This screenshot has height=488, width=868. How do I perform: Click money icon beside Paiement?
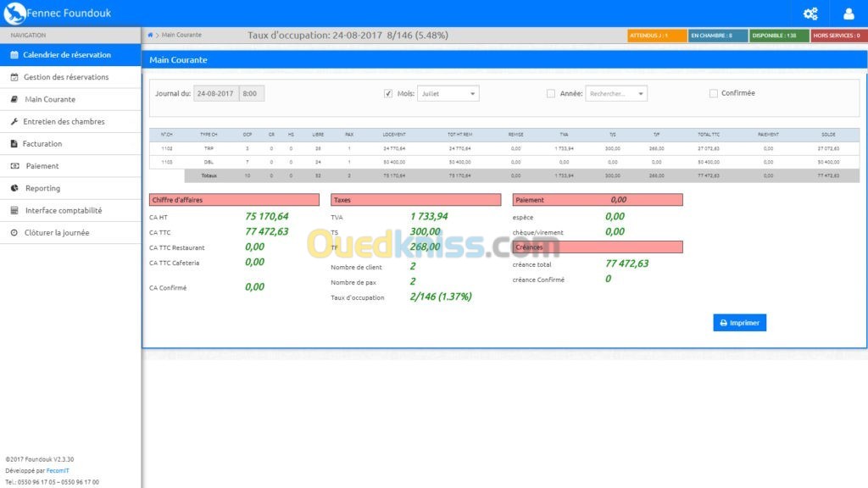[x=14, y=165]
